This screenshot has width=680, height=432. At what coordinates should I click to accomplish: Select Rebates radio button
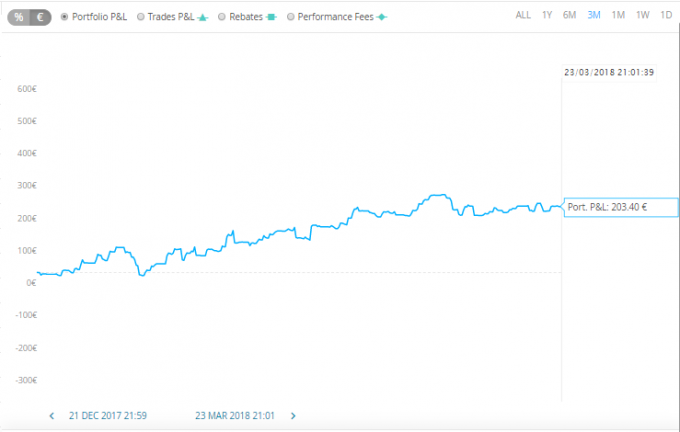(222, 17)
